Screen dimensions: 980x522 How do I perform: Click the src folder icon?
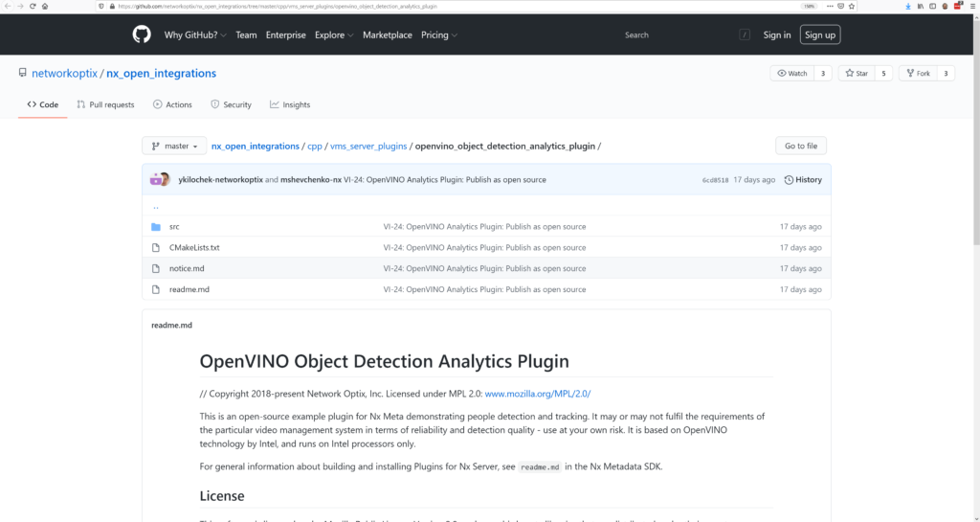click(x=156, y=227)
